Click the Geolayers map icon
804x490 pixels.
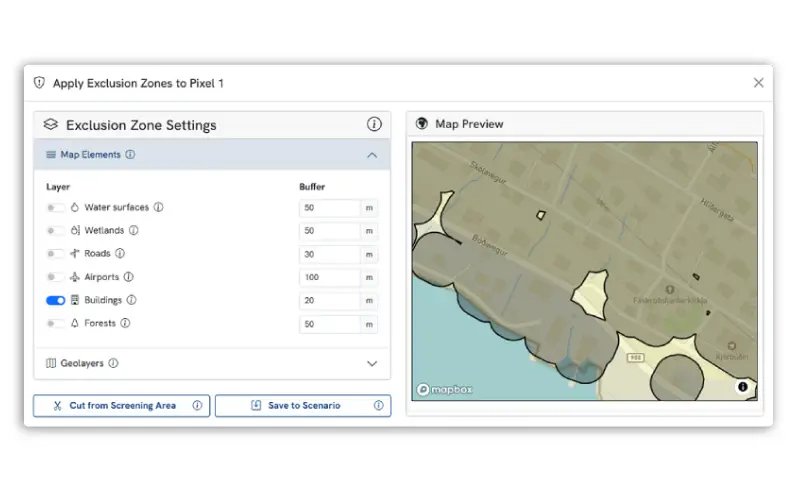pos(51,363)
